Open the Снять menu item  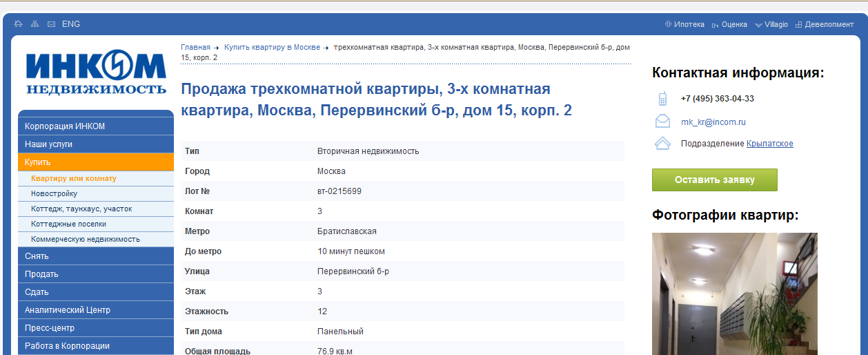[x=96, y=256]
